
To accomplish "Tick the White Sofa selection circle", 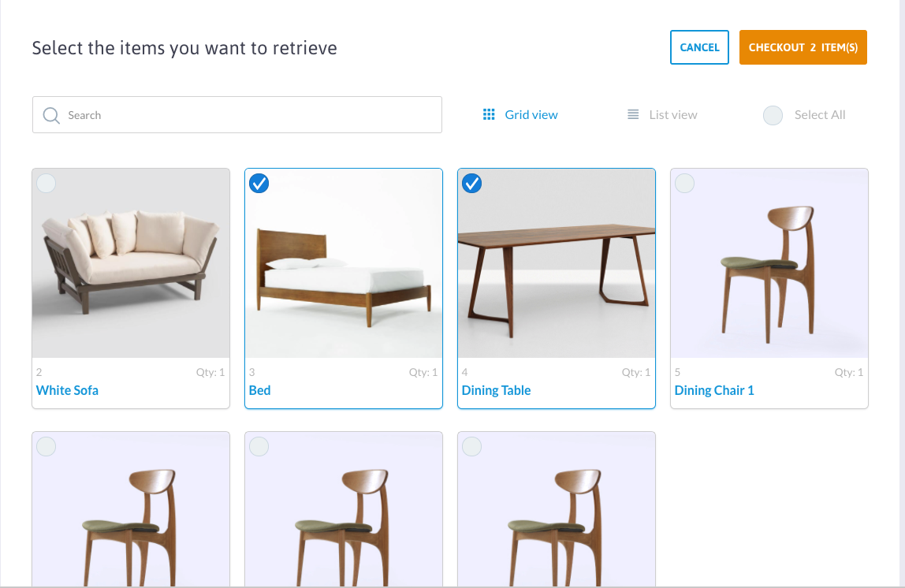I will pos(47,184).
